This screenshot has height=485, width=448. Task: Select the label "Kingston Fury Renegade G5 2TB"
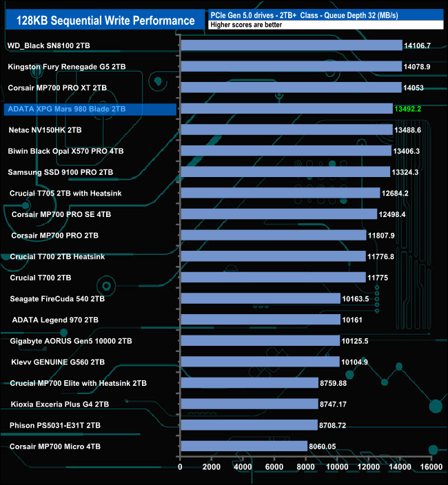[x=67, y=67]
